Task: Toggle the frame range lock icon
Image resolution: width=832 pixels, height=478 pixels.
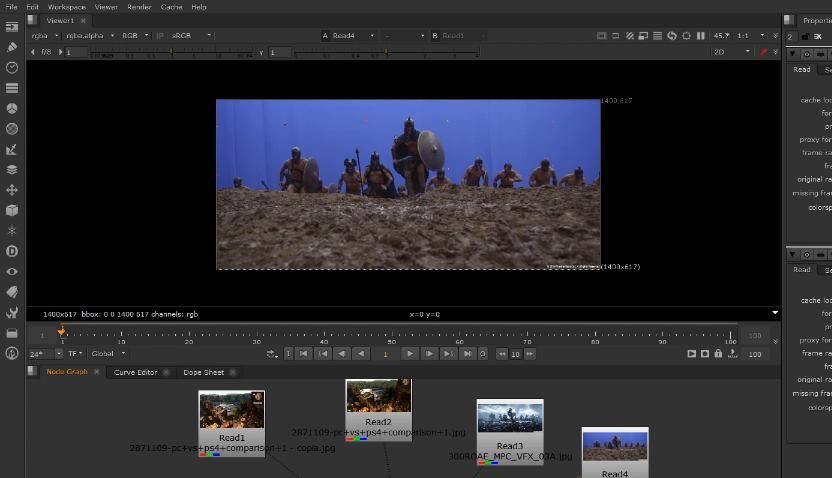Action: pos(718,353)
